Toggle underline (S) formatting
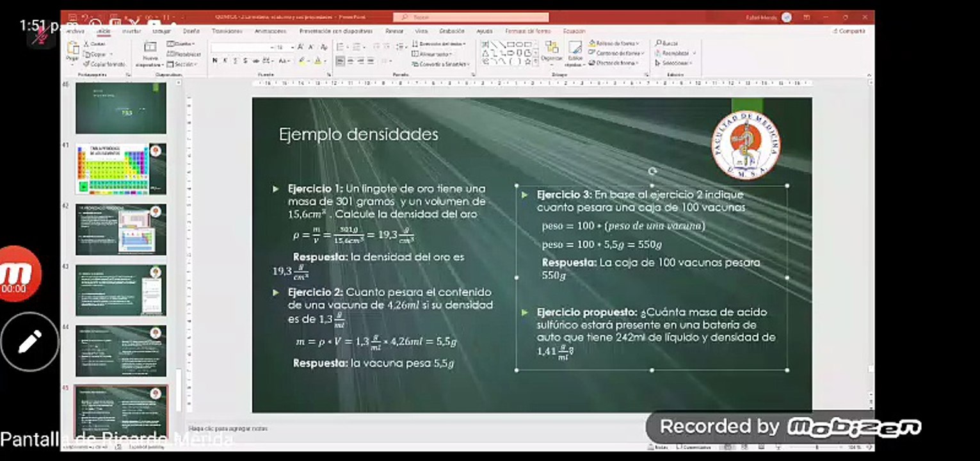 pyautogui.click(x=236, y=61)
